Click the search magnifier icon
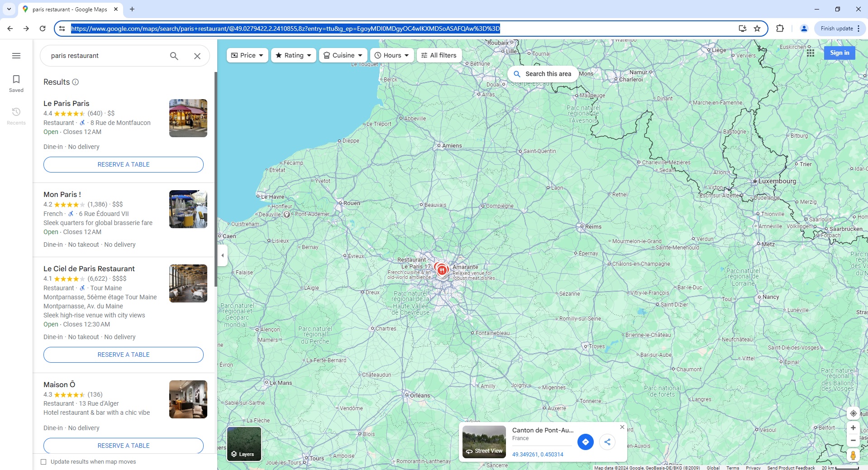The height and width of the screenshot is (470, 868). (x=174, y=56)
